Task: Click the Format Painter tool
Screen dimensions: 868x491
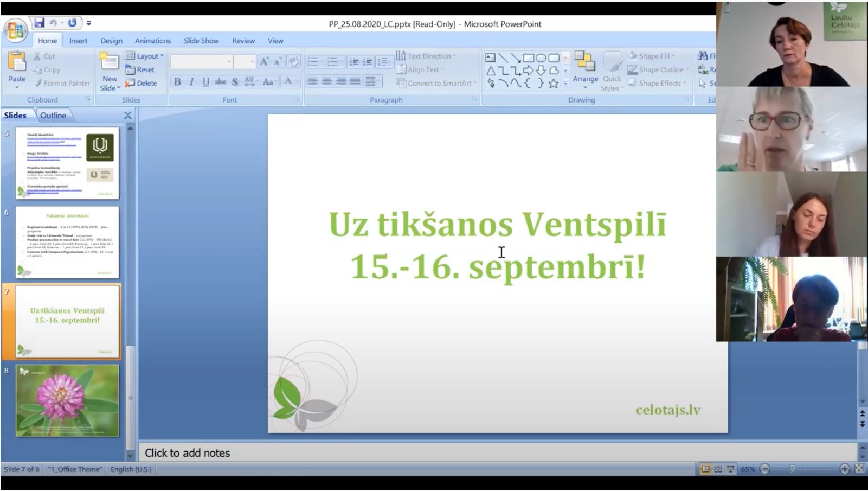Action: point(61,84)
